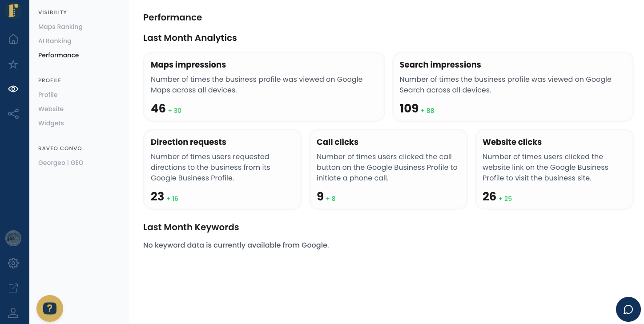Open Georgeo | GEO item

click(61, 163)
